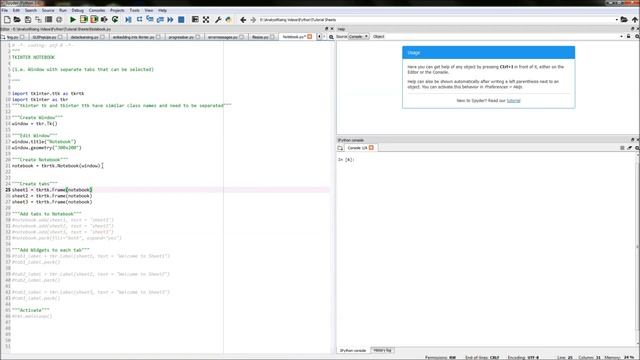This screenshot has height=360, width=640.
Task: Run cell and advance to next
Action: click(x=94, y=20)
